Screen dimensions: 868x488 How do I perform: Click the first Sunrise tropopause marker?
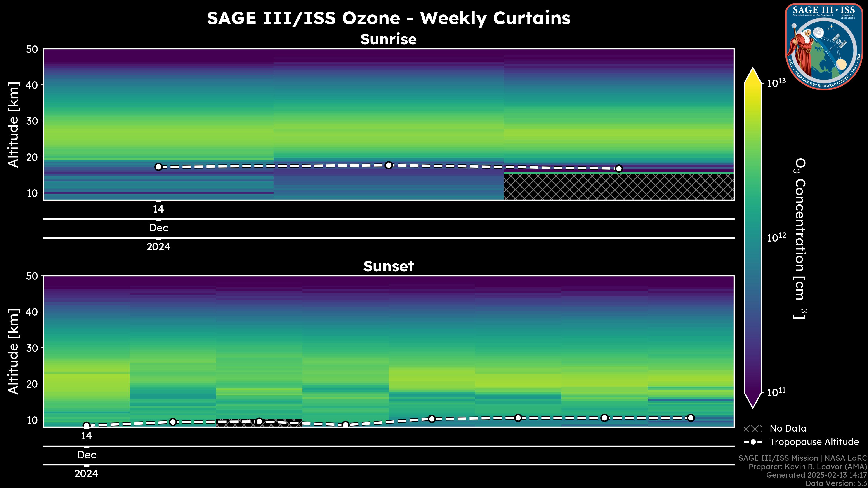point(158,167)
